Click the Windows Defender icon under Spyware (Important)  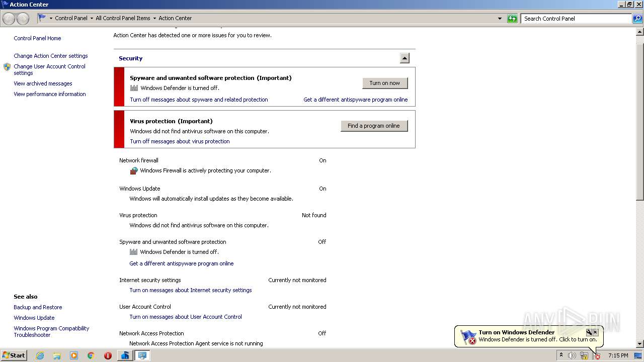pyautogui.click(x=134, y=88)
